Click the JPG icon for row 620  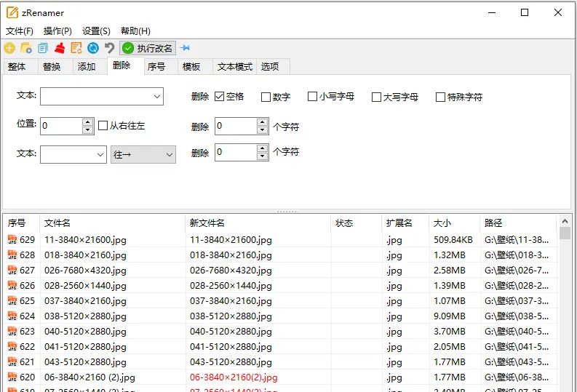click(x=12, y=377)
